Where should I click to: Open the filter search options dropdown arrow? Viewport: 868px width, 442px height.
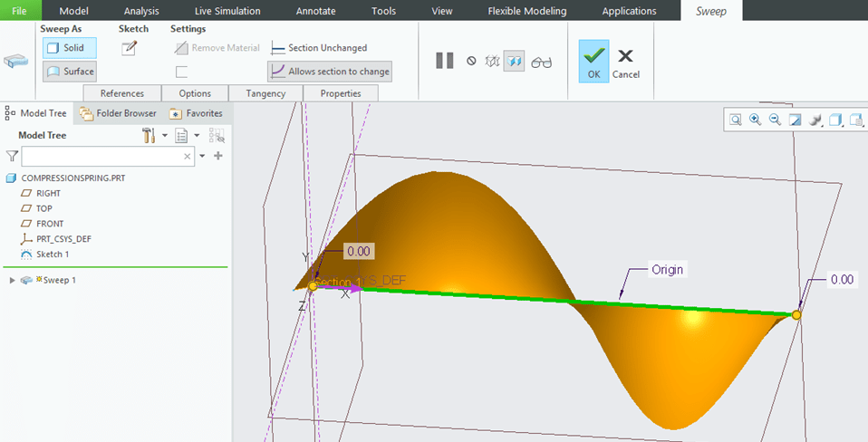click(x=202, y=156)
